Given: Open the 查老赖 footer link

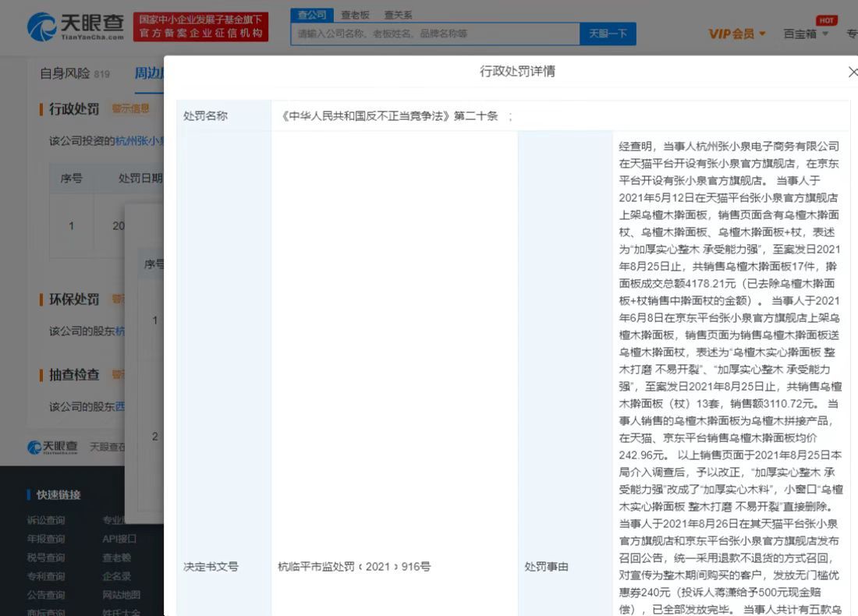Looking at the screenshot, I should pyautogui.click(x=116, y=558).
